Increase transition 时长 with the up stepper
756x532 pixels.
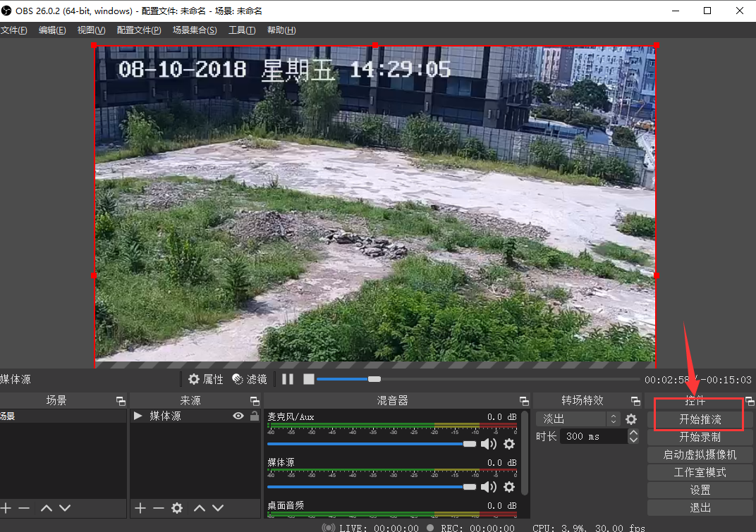(632, 432)
